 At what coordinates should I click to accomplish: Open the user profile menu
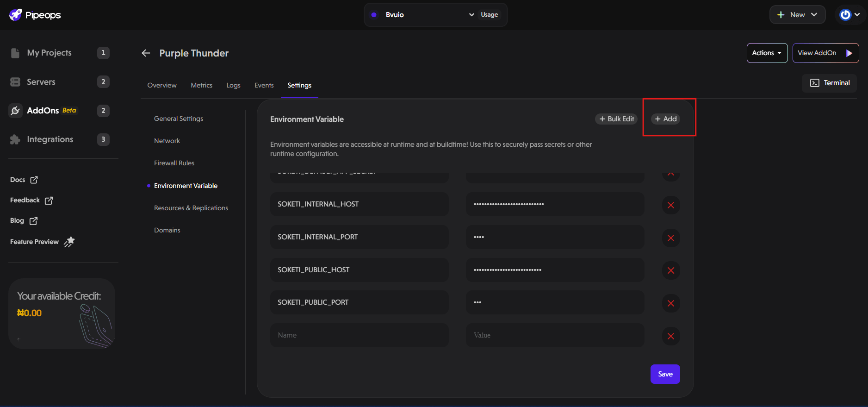pos(850,15)
